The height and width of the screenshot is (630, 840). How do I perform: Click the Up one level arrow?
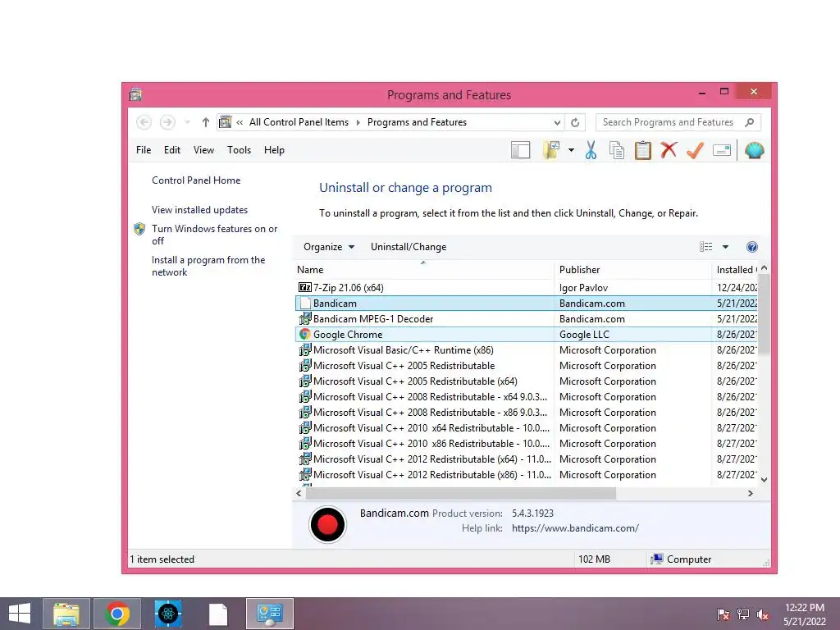[206, 123]
